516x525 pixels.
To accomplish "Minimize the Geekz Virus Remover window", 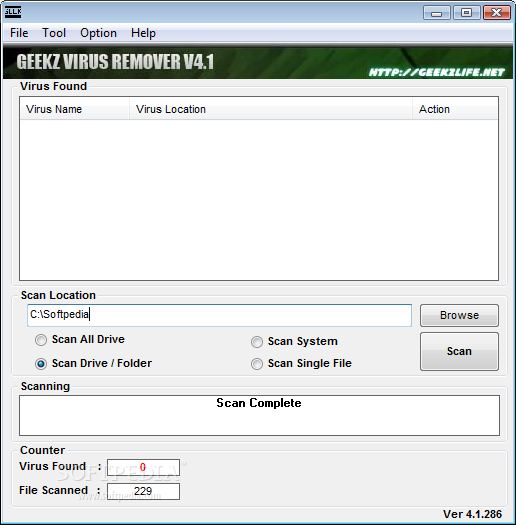I will 437,13.
